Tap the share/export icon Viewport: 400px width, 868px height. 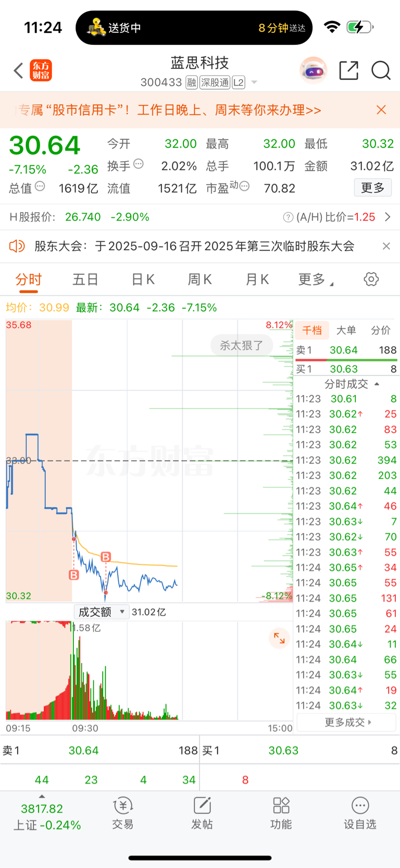349,70
